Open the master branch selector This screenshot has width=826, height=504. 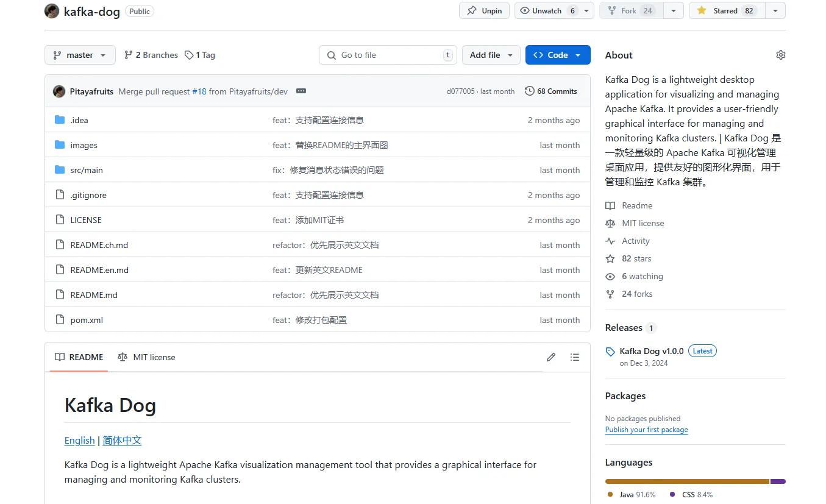click(80, 55)
